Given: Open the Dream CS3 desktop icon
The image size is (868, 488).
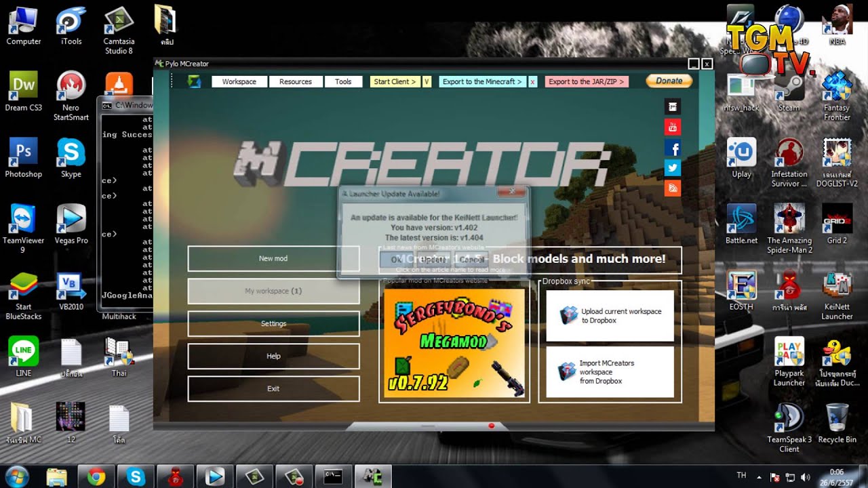Looking at the screenshot, I should [24, 92].
